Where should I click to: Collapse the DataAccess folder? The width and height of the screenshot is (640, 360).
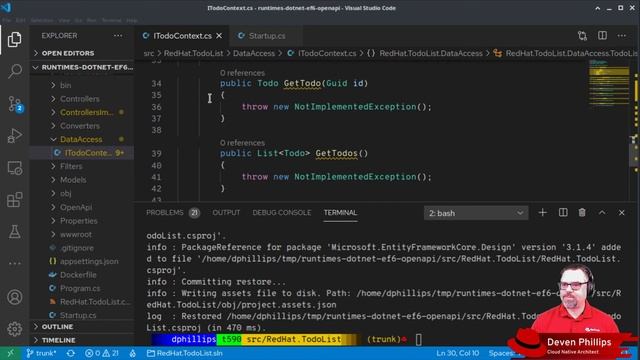(x=82, y=139)
